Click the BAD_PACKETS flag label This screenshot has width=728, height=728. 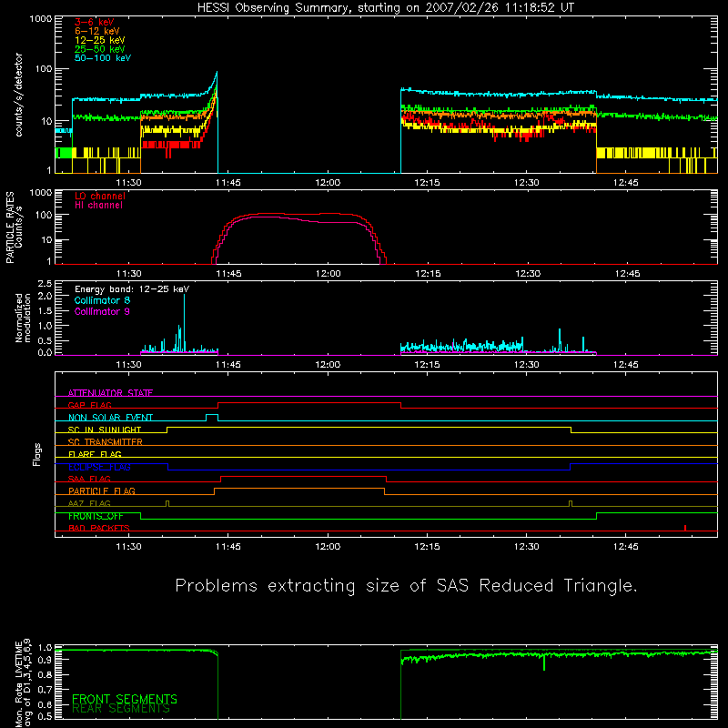[x=99, y=528]
